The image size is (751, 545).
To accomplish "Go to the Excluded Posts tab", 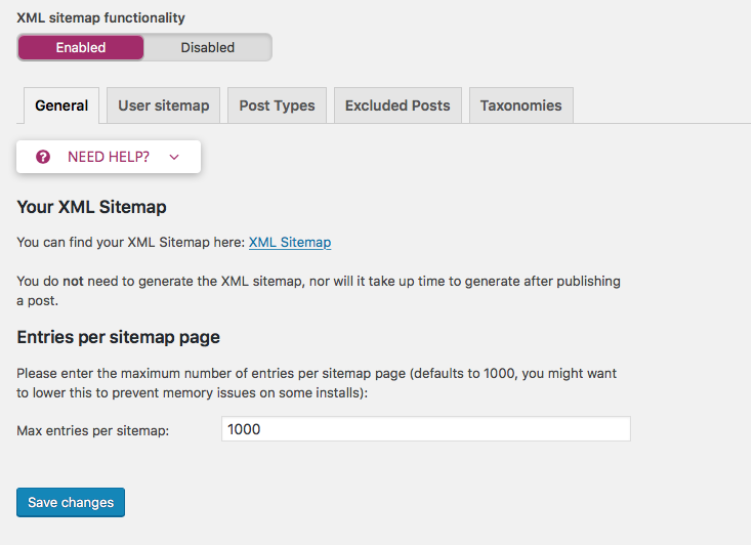I will [x=398, y=105].
